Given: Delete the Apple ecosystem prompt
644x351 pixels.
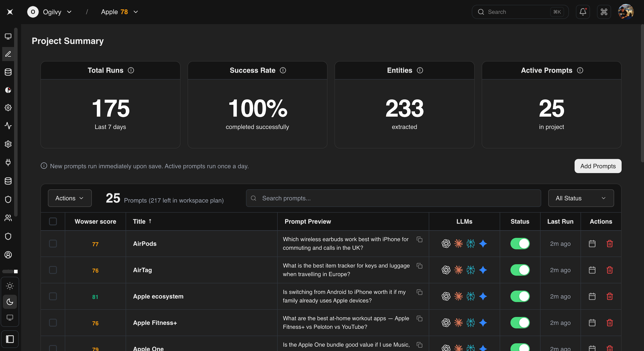Looking at the screenshot, I should 610,296.
